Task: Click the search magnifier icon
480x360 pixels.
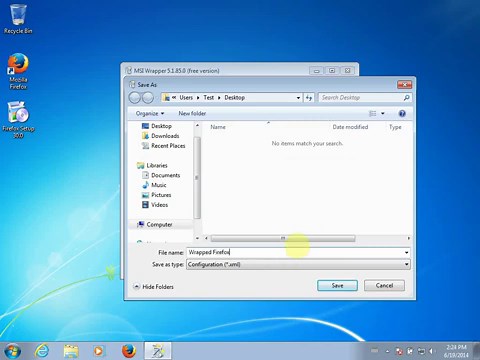Action: tap(406, 98)
